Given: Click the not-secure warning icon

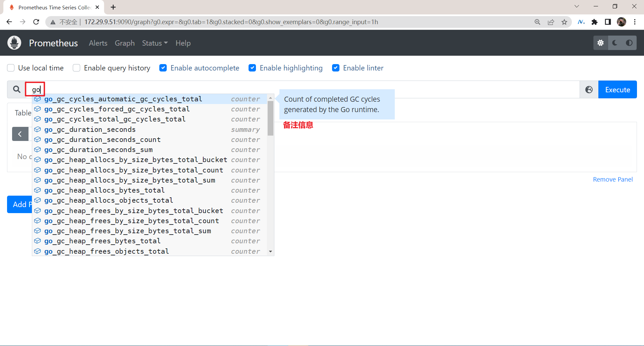Looking at the screenshot, I should pos(53,22).
